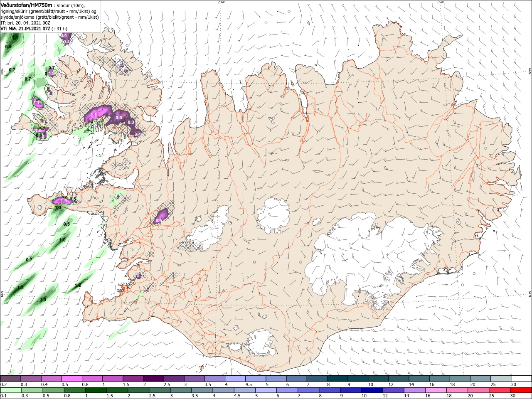Pick the 18 swatch in the rain legend
This screenshot has width=532, height=399.
tap(458, 390)
